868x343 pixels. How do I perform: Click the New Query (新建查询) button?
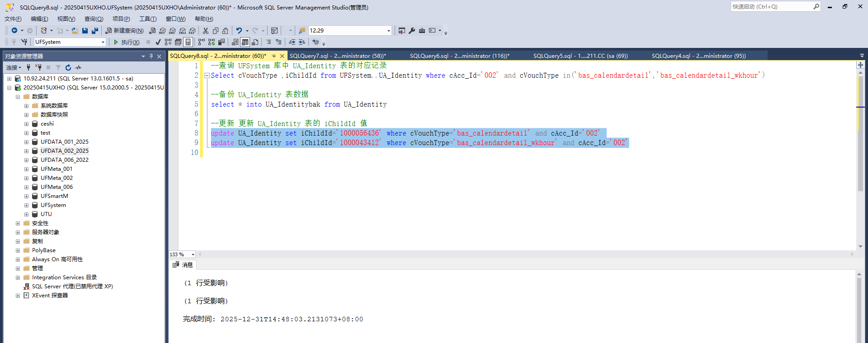[124, 31]
